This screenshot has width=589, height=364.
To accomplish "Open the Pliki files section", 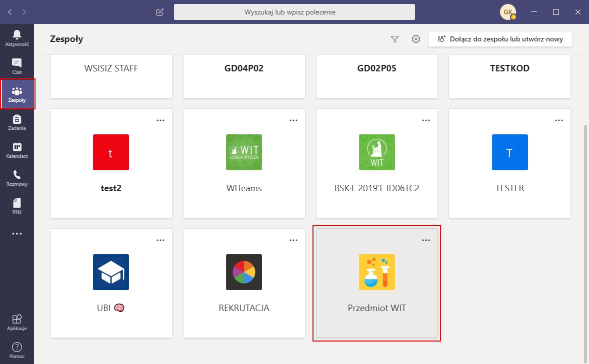I will click(17, 206).
